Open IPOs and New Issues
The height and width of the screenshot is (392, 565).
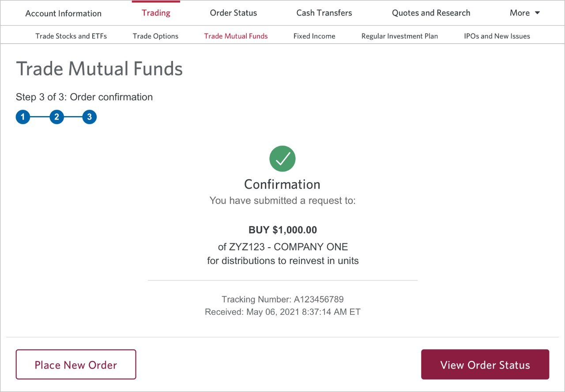(x=497, y=36)
